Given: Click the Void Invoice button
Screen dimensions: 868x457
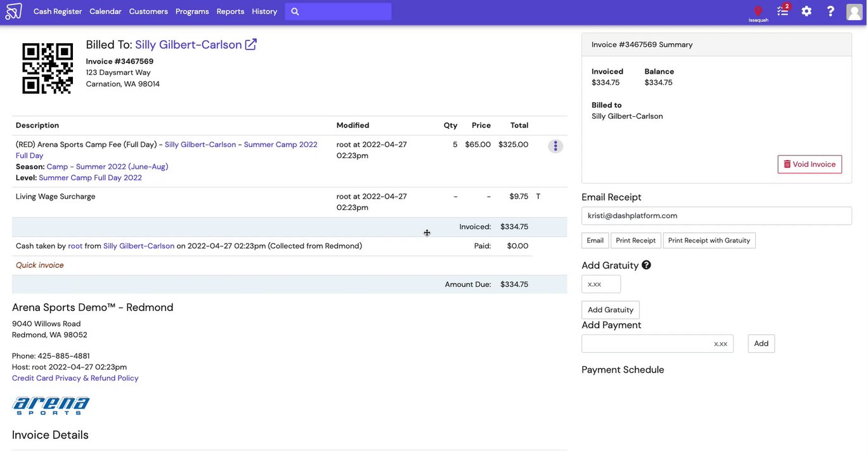Looking at the screenshot, I should tap(810, 164).
